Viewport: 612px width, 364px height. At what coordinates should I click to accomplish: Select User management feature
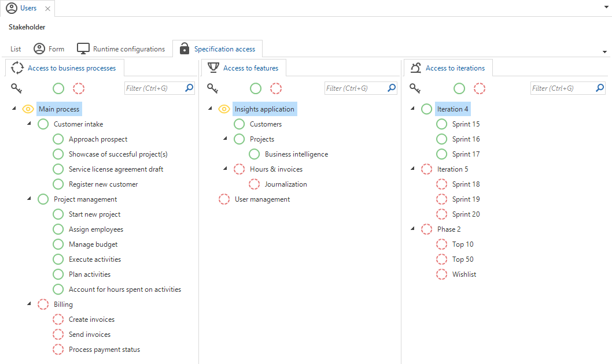[262, 199]
